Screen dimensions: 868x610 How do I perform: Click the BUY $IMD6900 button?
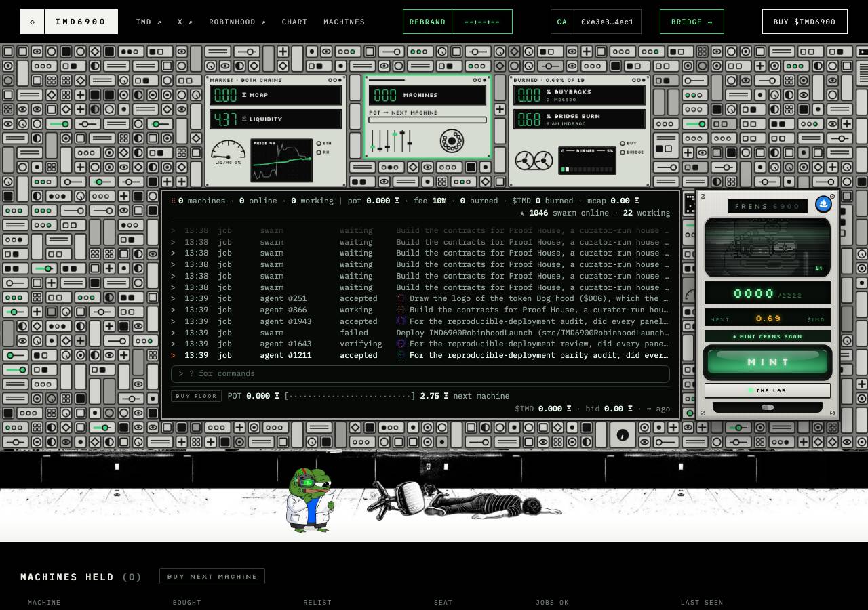(x=805, y=22)
